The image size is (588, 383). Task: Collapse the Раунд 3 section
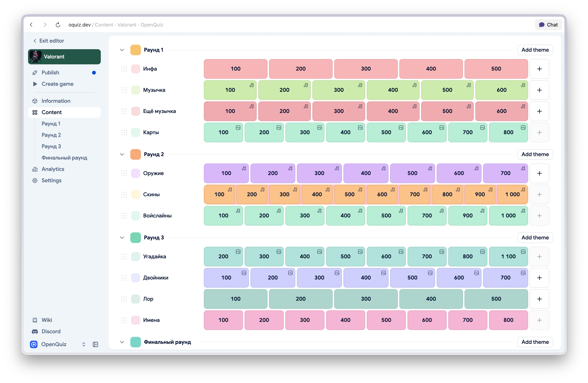tap(122, 238)
